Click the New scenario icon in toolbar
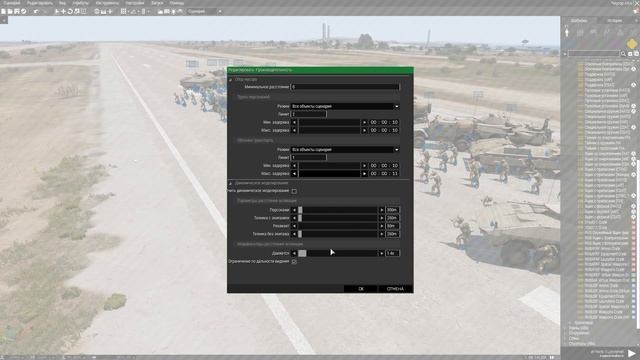The width and height of the screenshot is (640, 360). click(x=3, y=11)
